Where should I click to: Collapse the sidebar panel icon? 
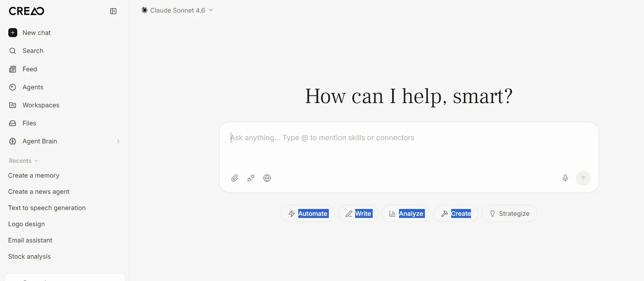tap(113, 11)
